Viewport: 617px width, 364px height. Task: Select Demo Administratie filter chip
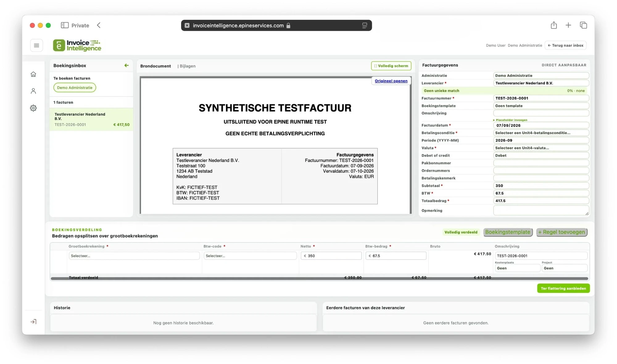tap(75, 88)
